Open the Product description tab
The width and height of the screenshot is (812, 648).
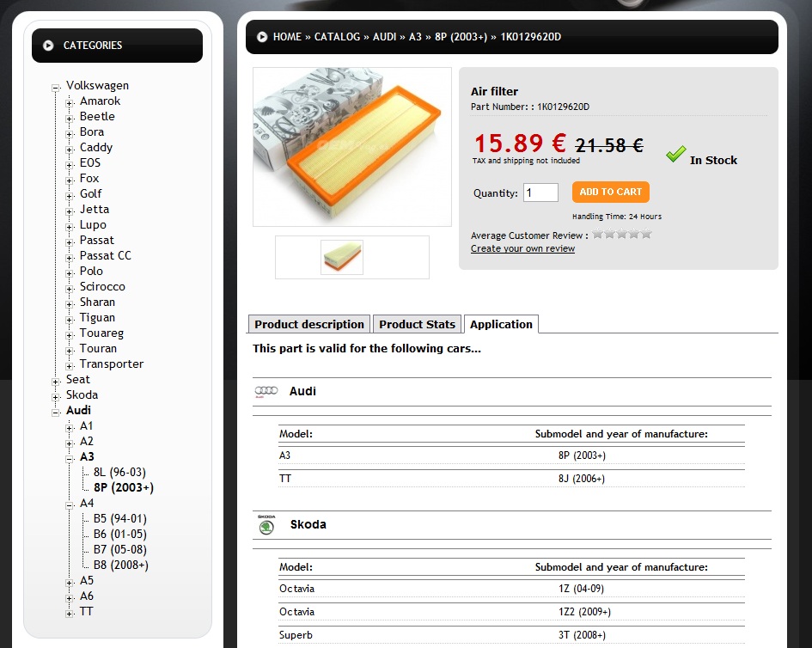pyautogui.click(x=309, y=324)
